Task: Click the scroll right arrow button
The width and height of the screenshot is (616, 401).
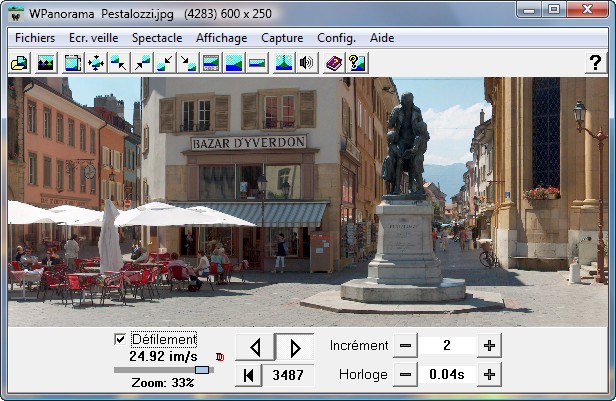Action: 295,347
